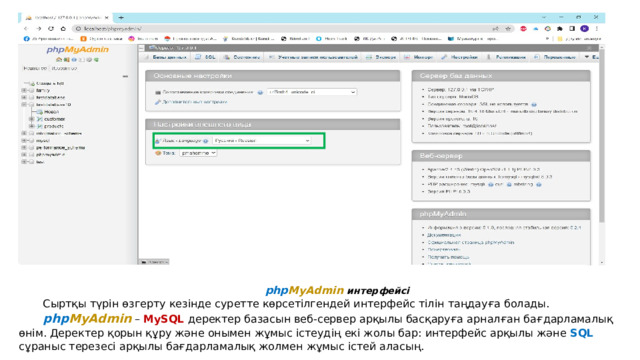This screenshot has height=360, width=640.
Task: Open the Базы данных tab
Action: 166,57
